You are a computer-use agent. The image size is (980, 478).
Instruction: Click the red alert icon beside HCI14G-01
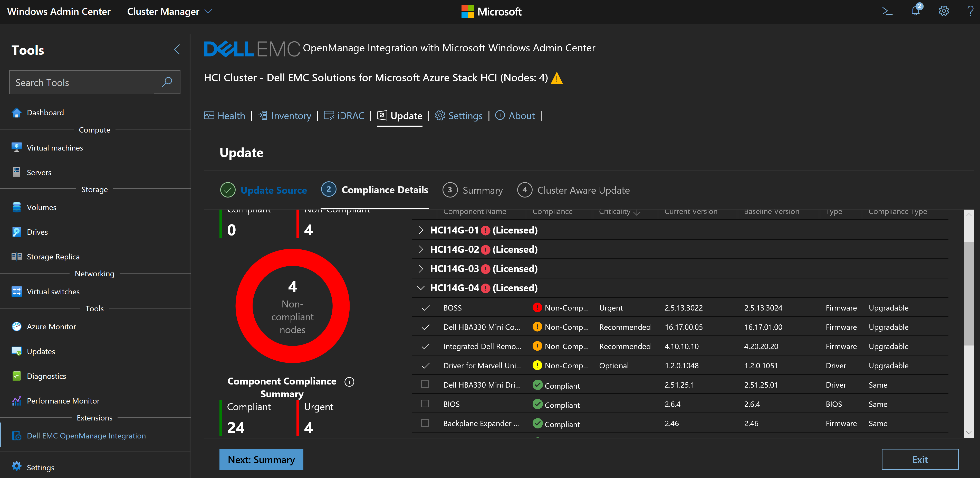coord(485,230)
